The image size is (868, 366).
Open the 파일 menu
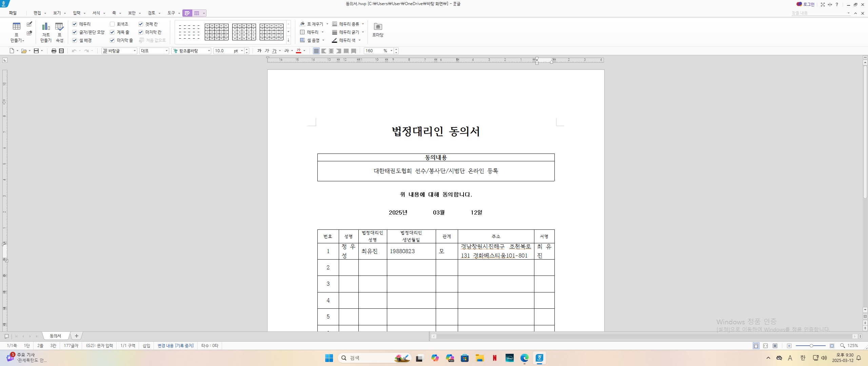13,13
